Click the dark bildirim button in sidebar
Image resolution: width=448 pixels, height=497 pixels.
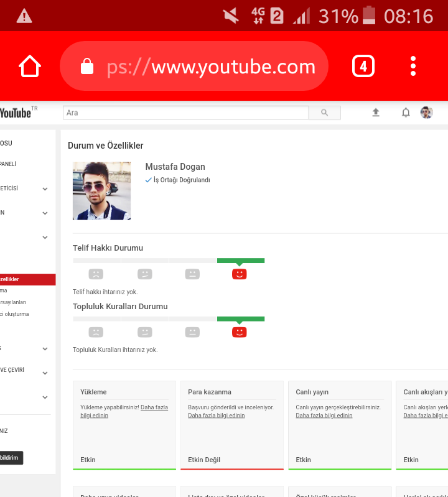11,458
